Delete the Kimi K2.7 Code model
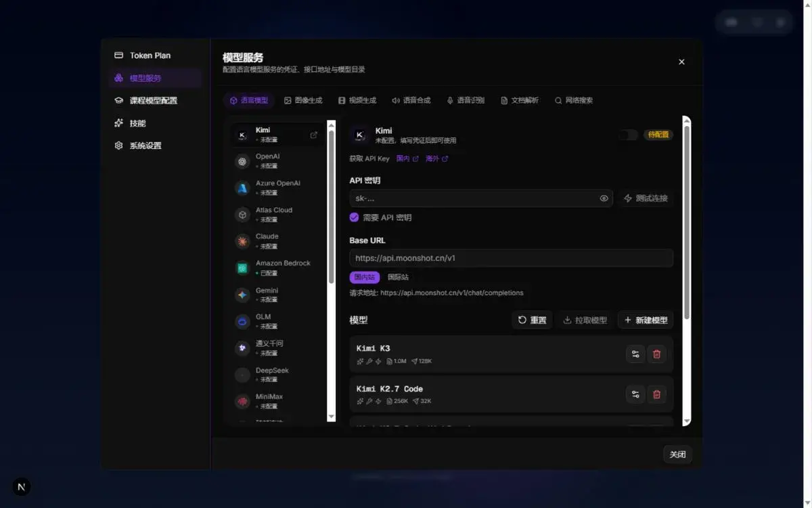The image size is (812, 508). (x=656, y=394)
